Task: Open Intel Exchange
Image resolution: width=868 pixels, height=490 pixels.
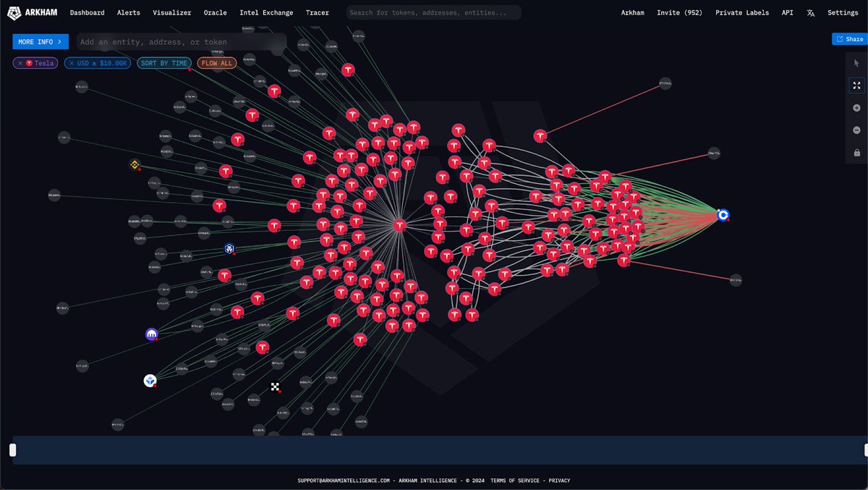Action: point(266,12)
